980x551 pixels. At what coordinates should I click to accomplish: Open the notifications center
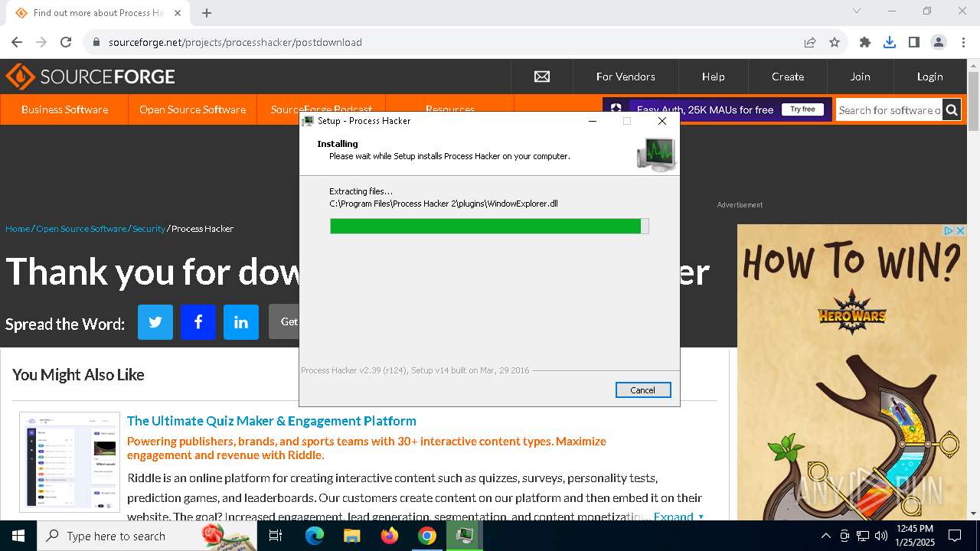[955, 536]
